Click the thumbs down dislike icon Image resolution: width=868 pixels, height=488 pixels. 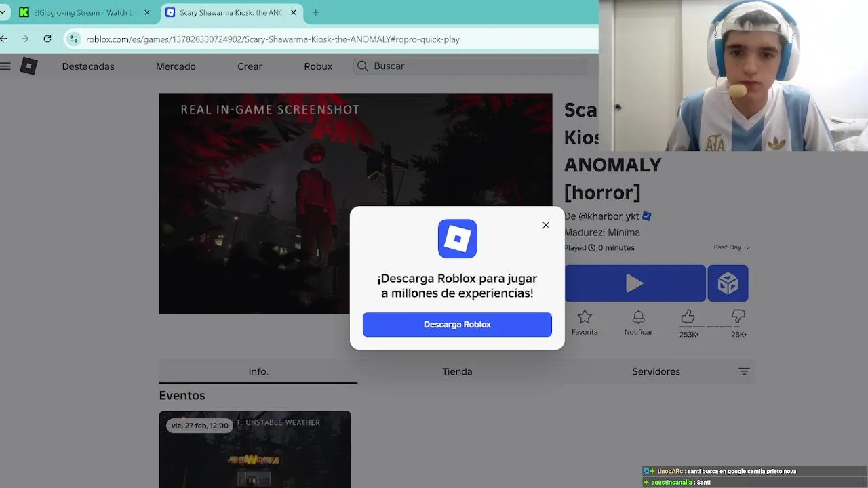tap(738, 317)
